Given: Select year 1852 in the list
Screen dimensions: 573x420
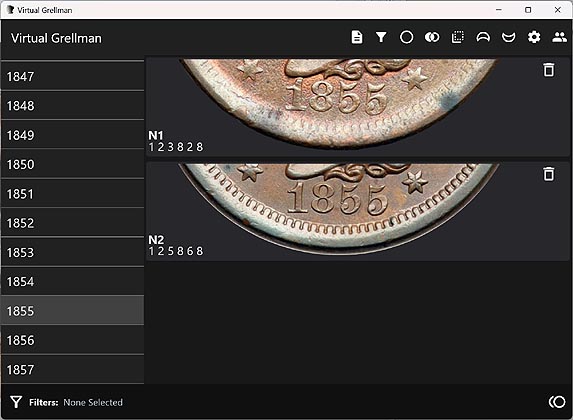Looking at the screenshot, I should (73, 223).
